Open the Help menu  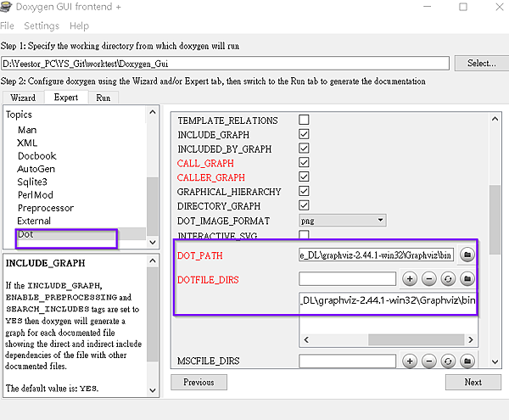[x=79, y=25]
